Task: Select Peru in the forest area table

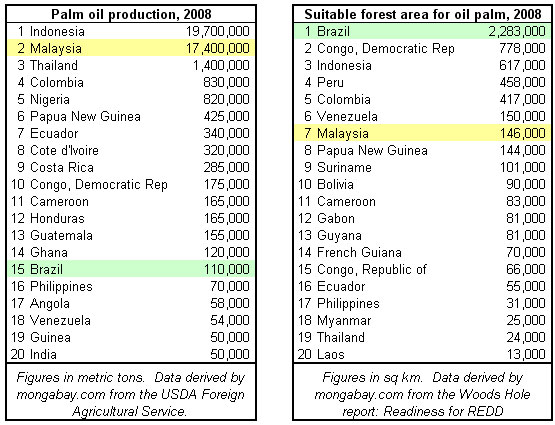Action: pos(330,82)
